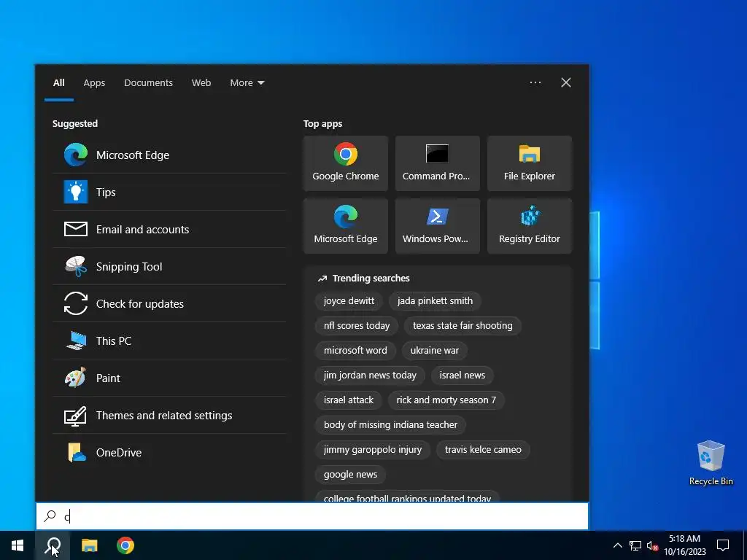This screenshot has width=747, height=560.
Task: Open the taskbar clock and date
Action: (684, 545)
